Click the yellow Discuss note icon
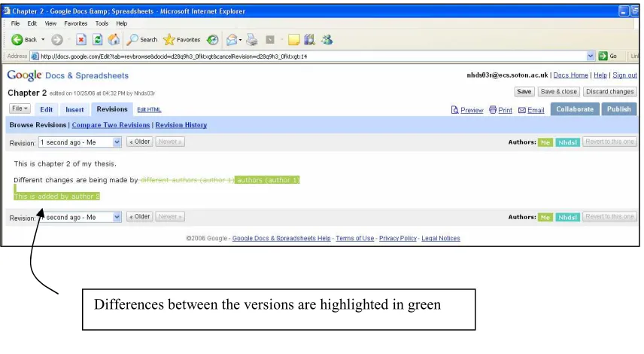 tap(293, 39)
